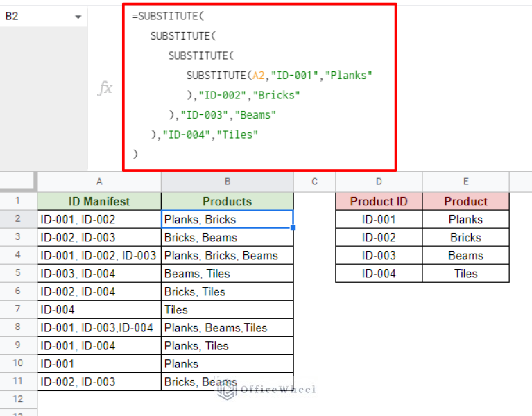Select cell B3 'Bricks, Beams'

(228, 237)
